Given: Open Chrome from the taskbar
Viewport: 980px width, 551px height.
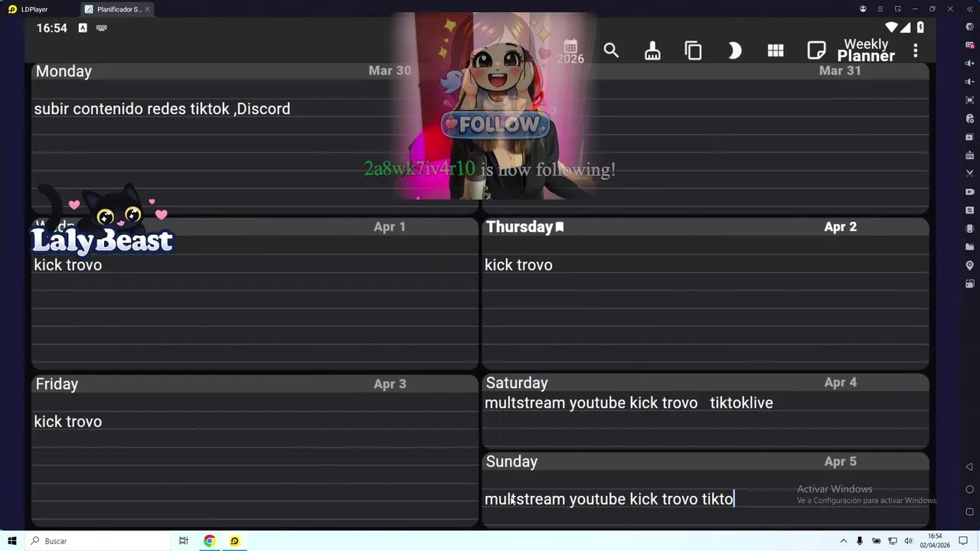Looking at the screenshot, I should click(209, 541).
